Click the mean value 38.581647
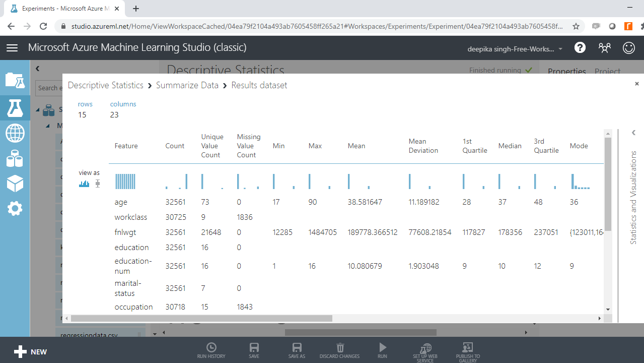 (365, 202)
